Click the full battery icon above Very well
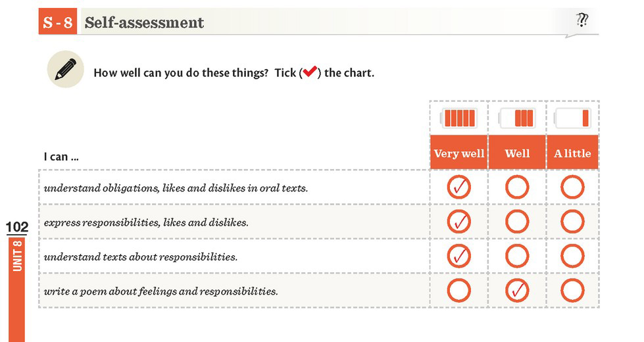The height and width of the screenshot is (342, 644). [458, 118]
